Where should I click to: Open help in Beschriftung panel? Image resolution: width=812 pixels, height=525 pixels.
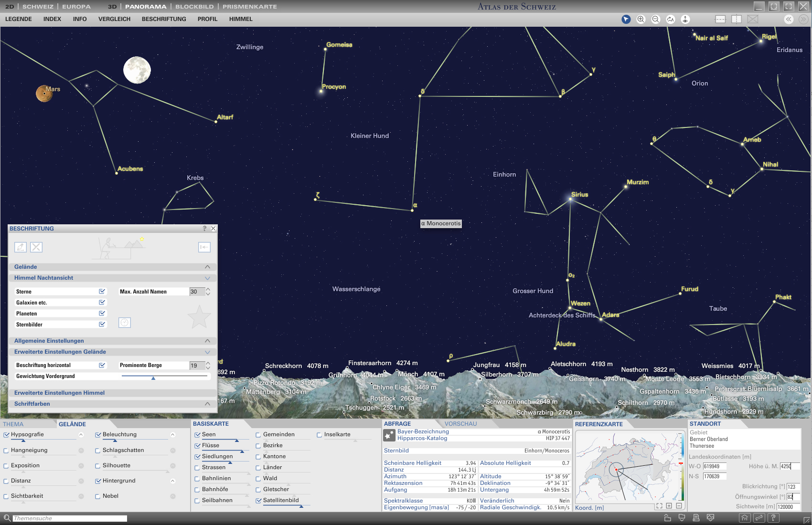[204, 229]
